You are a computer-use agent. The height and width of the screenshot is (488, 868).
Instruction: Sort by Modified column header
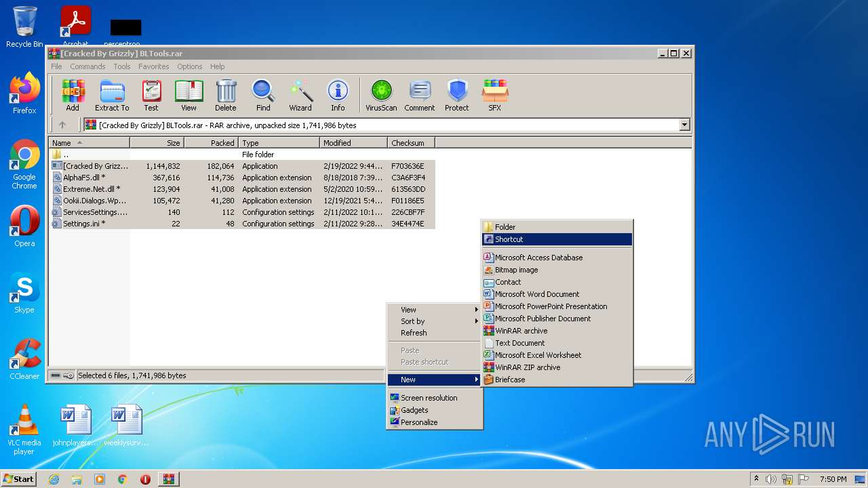[x=353, y=143]
